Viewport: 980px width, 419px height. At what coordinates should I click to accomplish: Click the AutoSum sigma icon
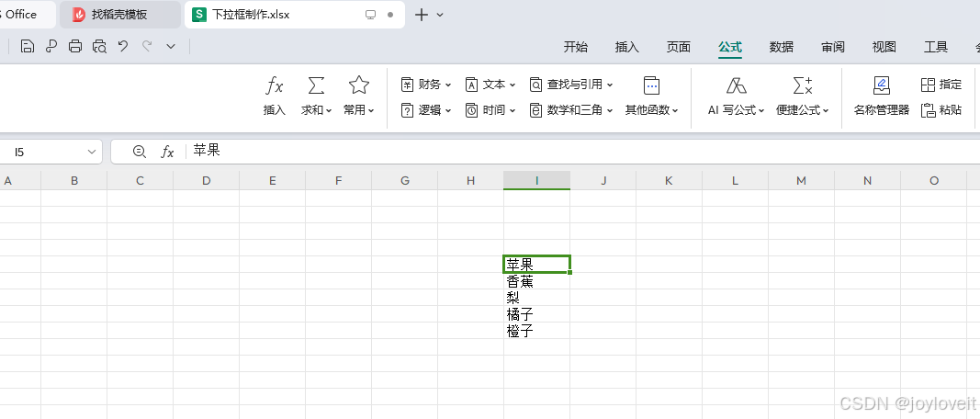[316, 85]
